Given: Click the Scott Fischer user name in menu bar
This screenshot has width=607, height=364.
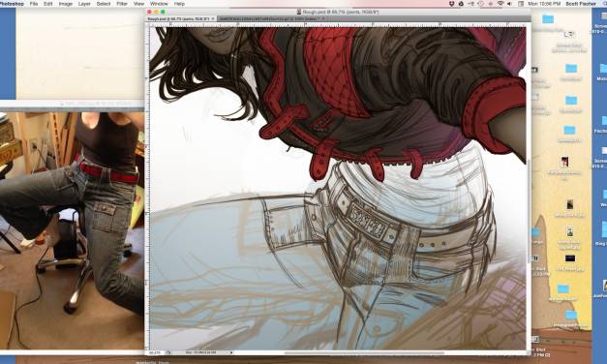Looking at the screenshot, I should point(581,4).
